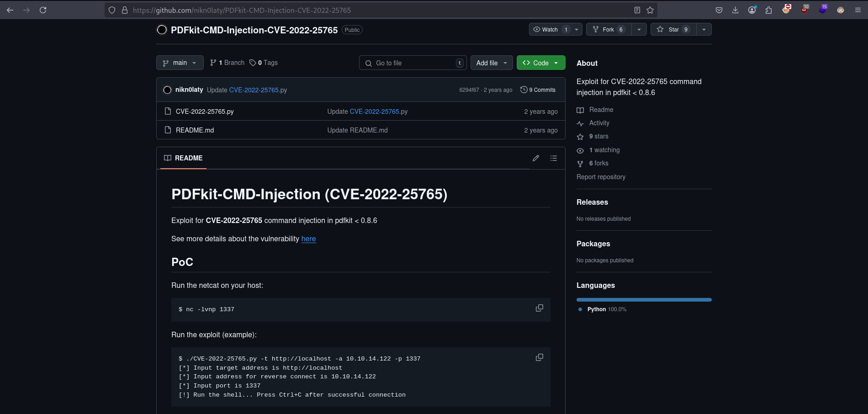Image resolution: width=868 pixels, height=414 pixels.
Task: Open the main branch selector
Action: pyautogui.click(x=180, y=63)
